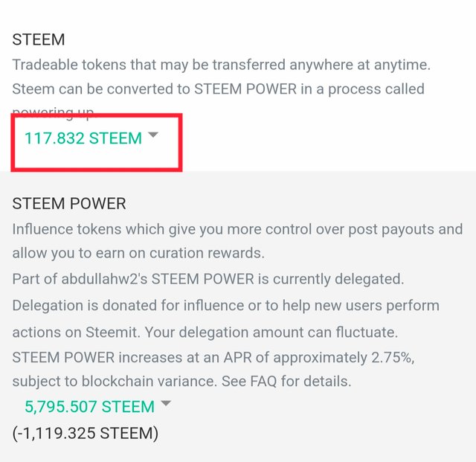Click the arrow beside 117.832 STEEM
Viewport: 476px width, 462px height.
pyautogui.click(x=152, y=136)
